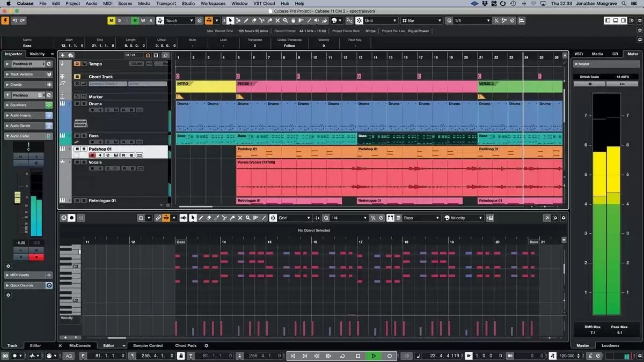Click the Record button in the transport
This screenshot has width=644, height=362.
(x=389, y=356)
